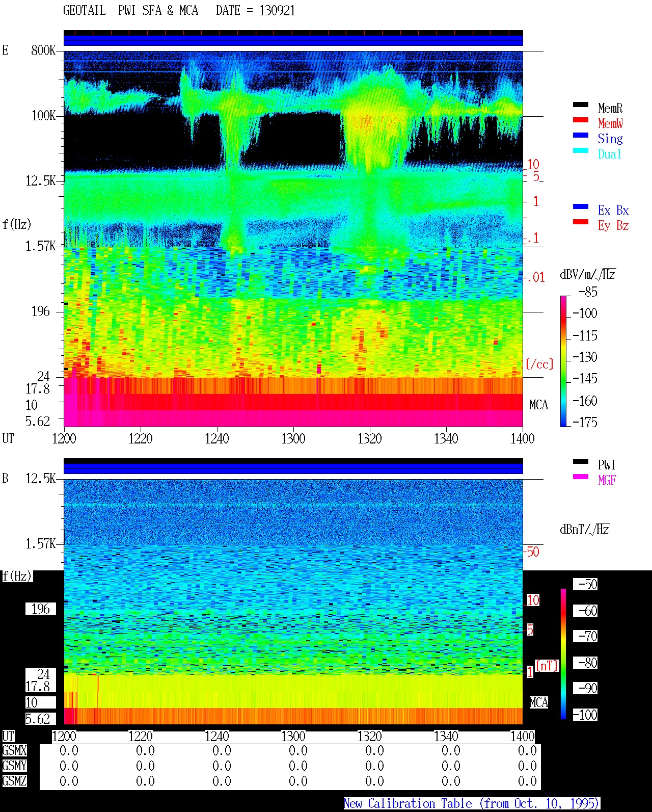The height and width of the screenshot is (812, 652).
Task: Pick the blue Sing legend swatch
Action: (581, 136)
